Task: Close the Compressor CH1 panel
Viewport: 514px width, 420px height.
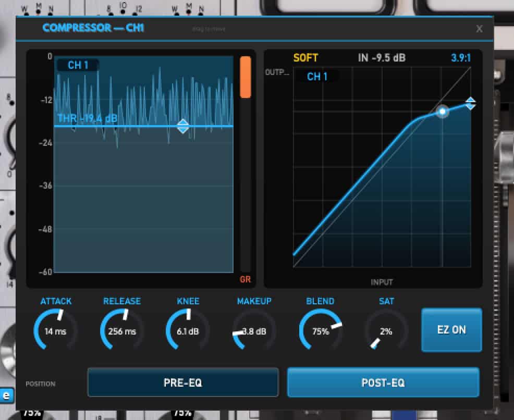Action: pos(479,29)
